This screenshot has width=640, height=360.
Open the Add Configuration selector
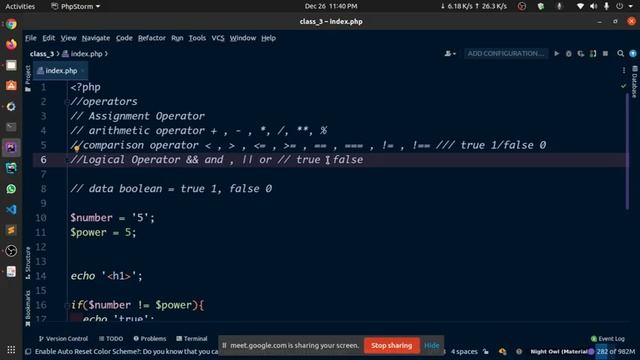click(x=505, y=53)
